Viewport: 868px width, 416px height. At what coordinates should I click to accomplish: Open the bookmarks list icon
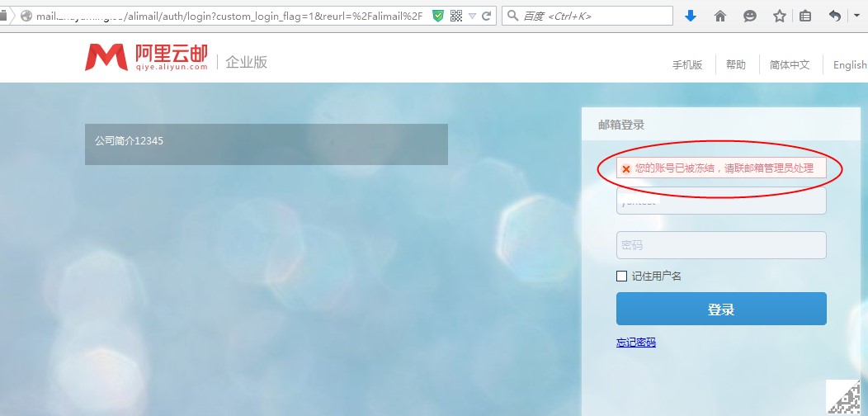click(x=805, y=16)
